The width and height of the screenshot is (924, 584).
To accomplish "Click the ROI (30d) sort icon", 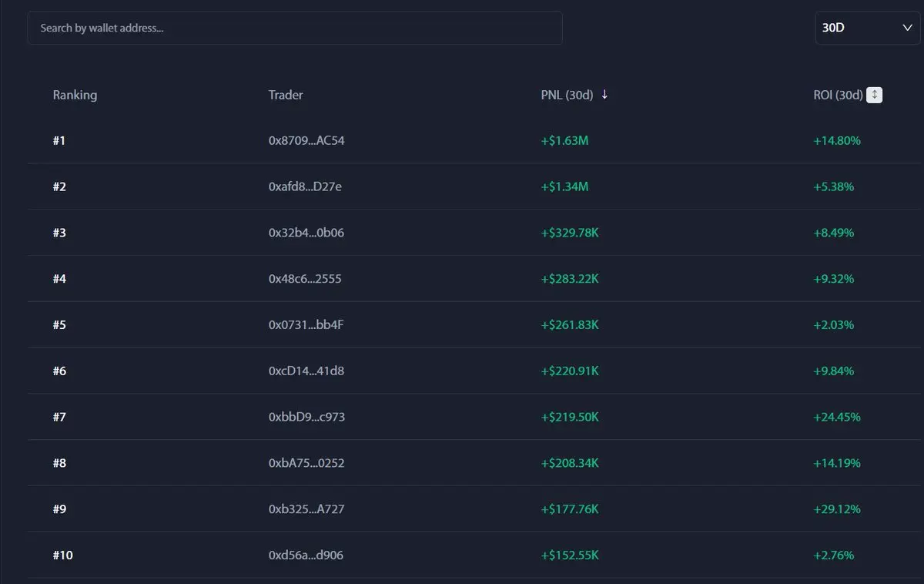I will [x=874, y=95].
